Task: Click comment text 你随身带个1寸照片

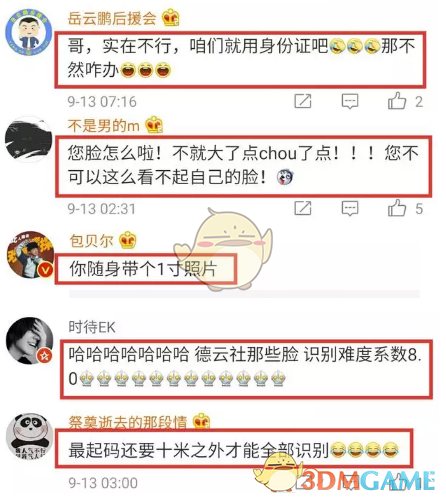Action: click(143, 269)
